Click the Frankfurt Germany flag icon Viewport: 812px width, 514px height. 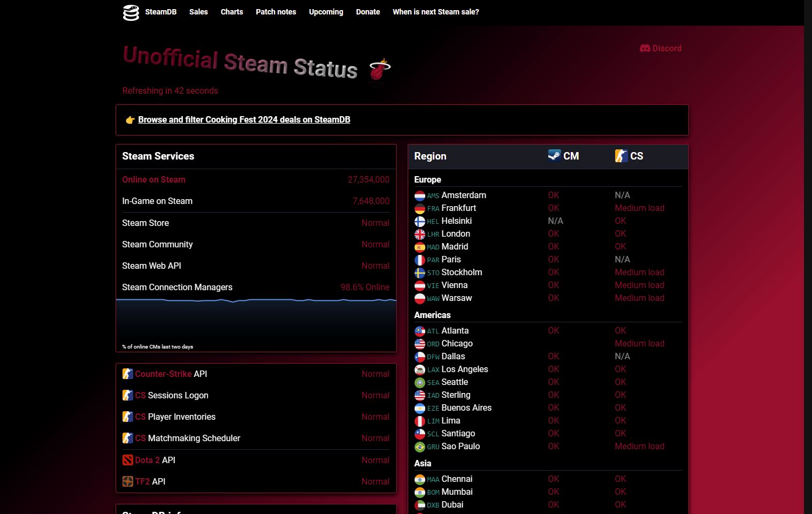[420, 208]
